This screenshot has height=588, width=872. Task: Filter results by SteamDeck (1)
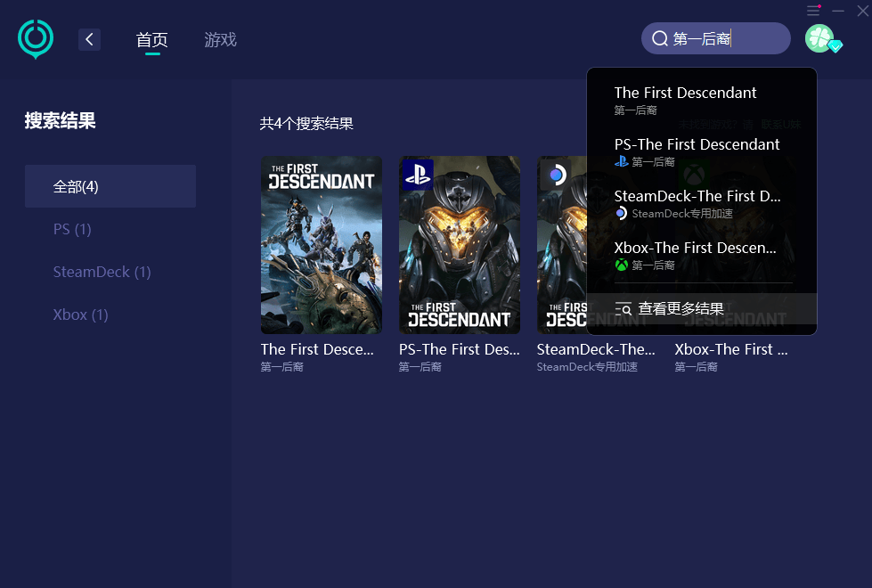click(102, 272)
